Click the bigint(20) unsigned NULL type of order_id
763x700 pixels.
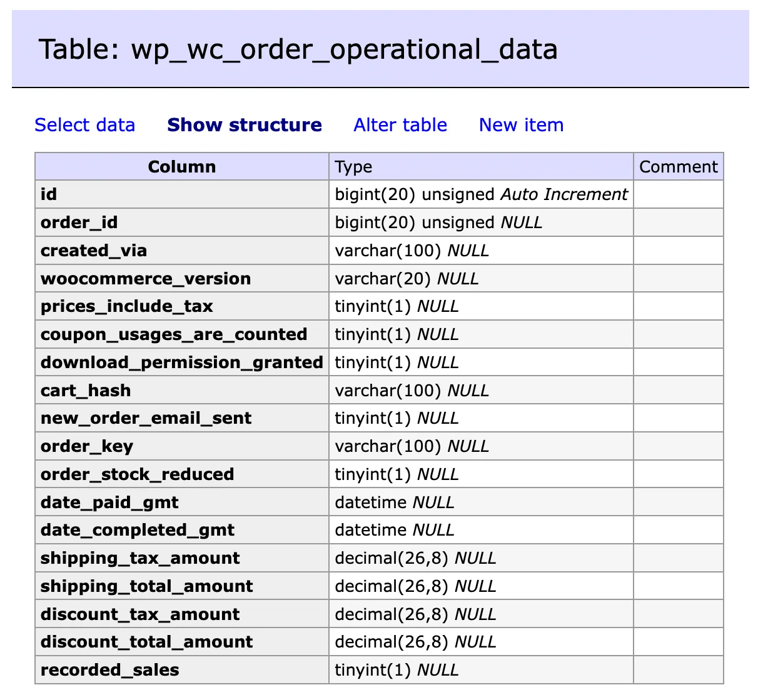pos(438,222)
